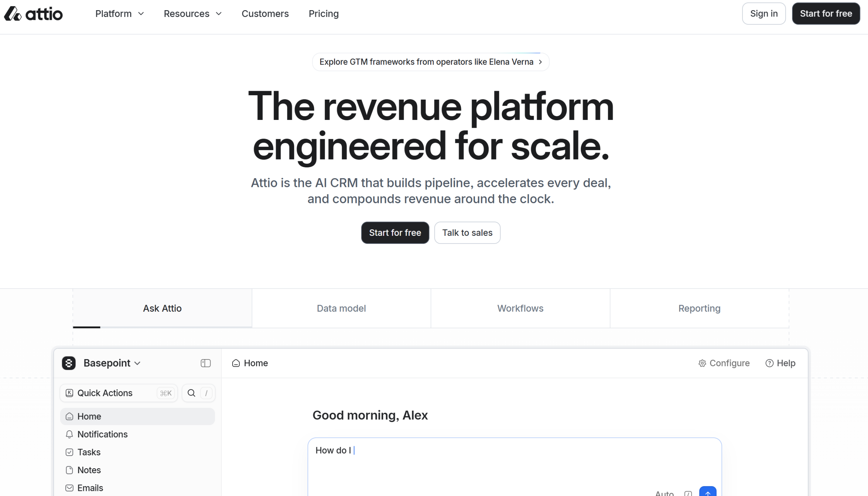Switch to the Workflows tab

point(520,308)
